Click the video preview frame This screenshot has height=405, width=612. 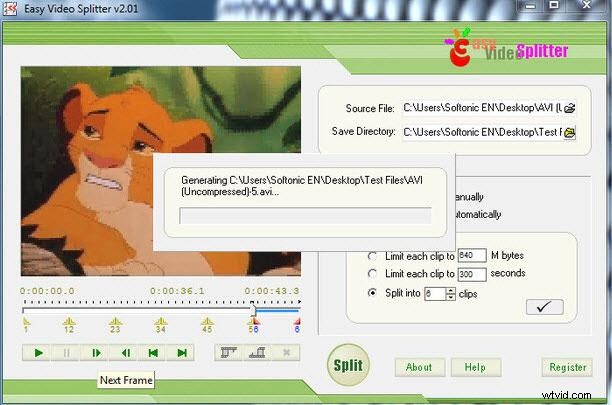coord(161,171)
